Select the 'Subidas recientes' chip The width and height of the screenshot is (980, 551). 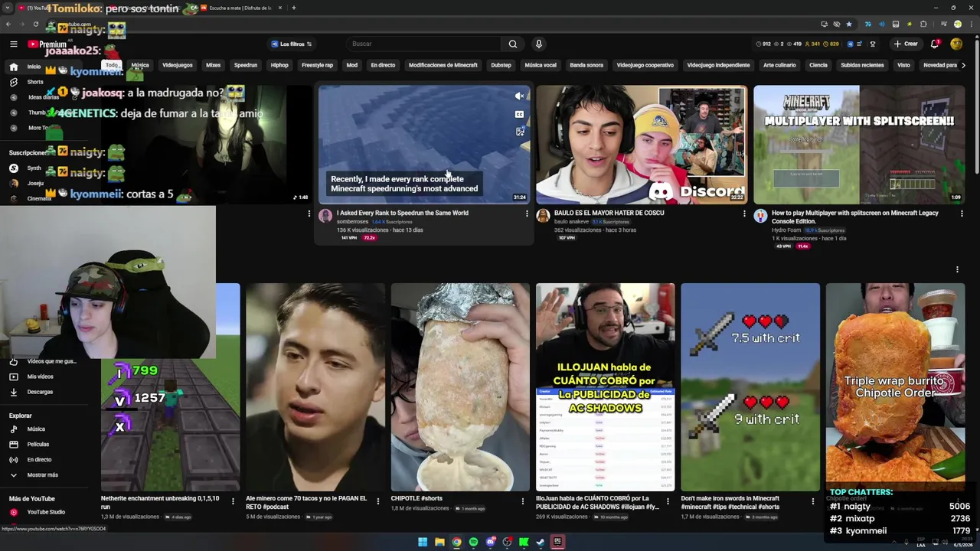(x=862, y=65)
